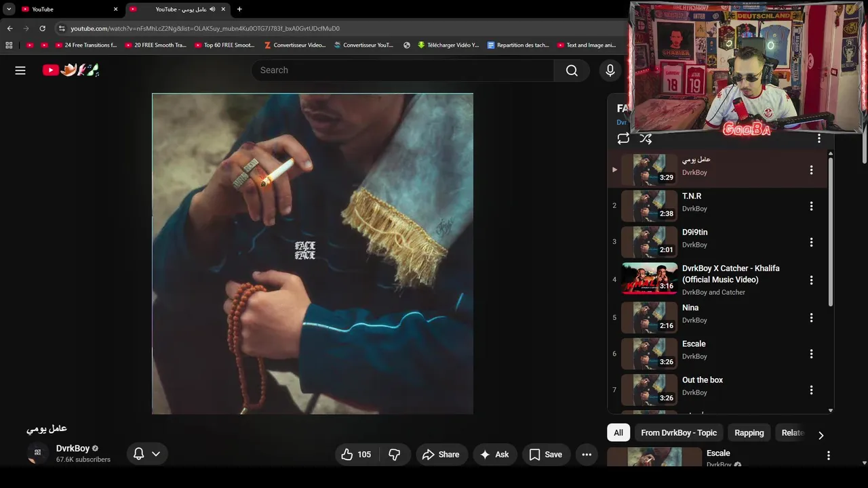The height and width of the screenshot is (488, 868).
Task: Save the video to a playlist
Action: point(546,455)
